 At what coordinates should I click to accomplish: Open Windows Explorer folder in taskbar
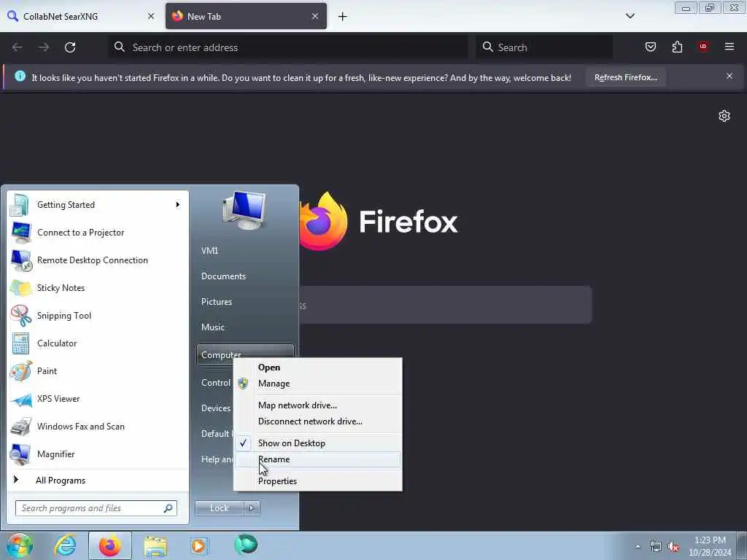pyautogui.click(x=155, y=546)
